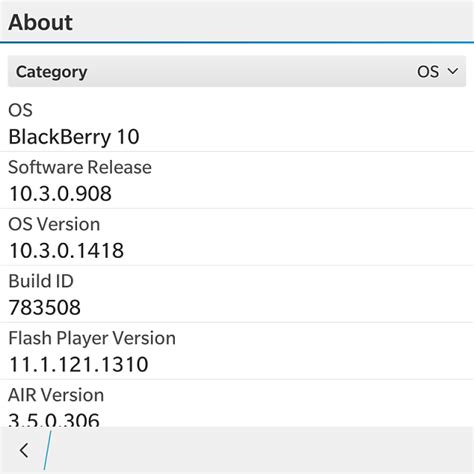Screen dimensions: 474x474
Task: Tap the OS Version label
Action: [x=54, y=224]
